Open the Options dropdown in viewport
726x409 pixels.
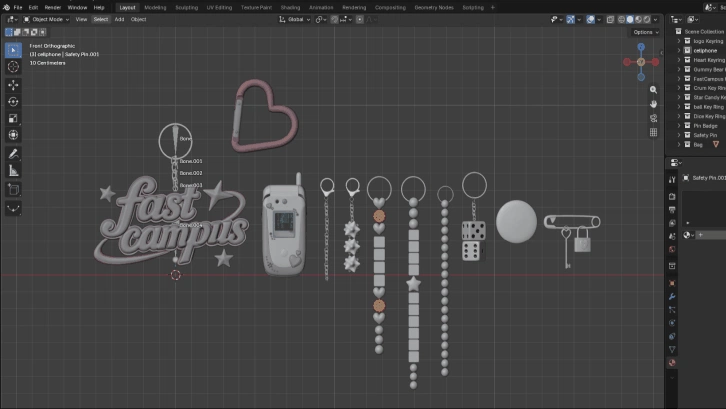645,32
